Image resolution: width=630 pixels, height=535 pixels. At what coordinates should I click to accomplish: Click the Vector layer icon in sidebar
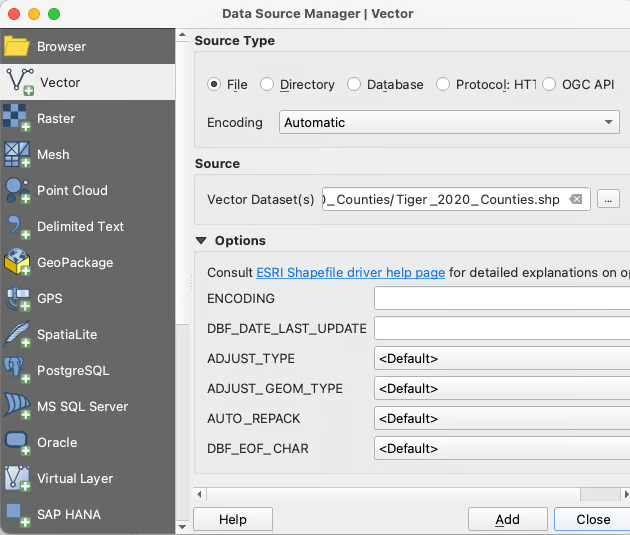pyautogui.click(x=19, y=82)
